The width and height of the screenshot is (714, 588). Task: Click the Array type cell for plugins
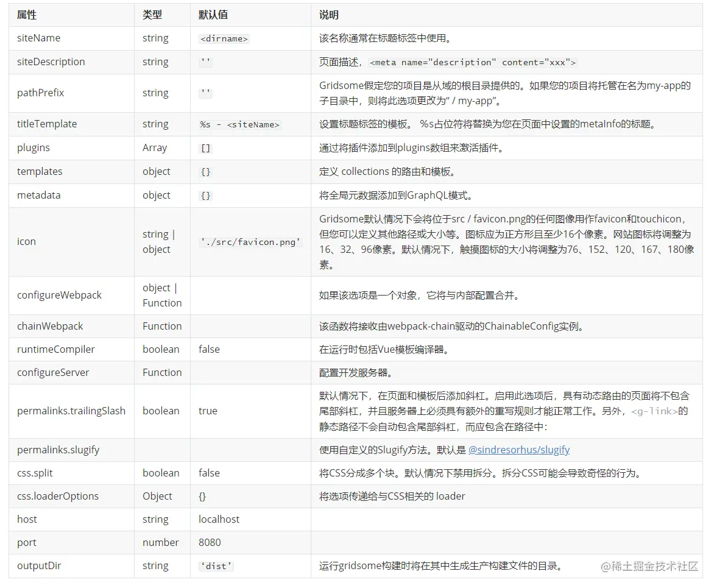pos(155,148)
